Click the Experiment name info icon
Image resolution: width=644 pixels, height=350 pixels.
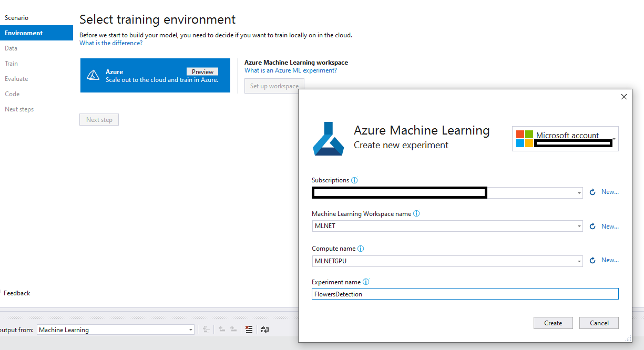click(366, 282)
